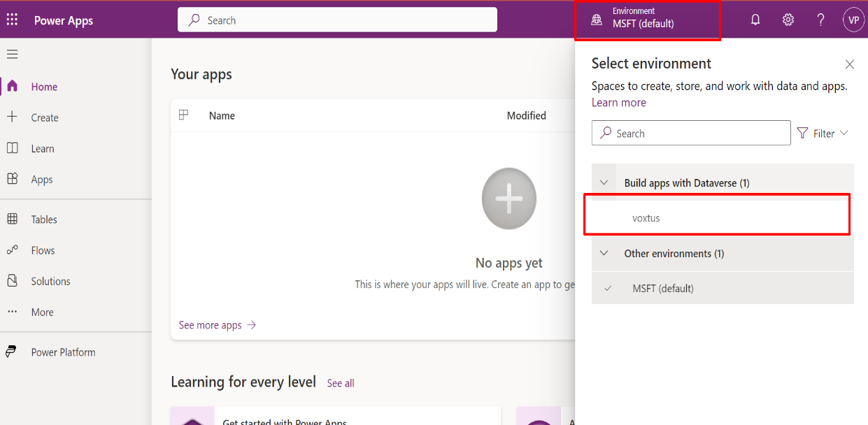
Task: Click the Create plus icon
Action: (12, 117)
